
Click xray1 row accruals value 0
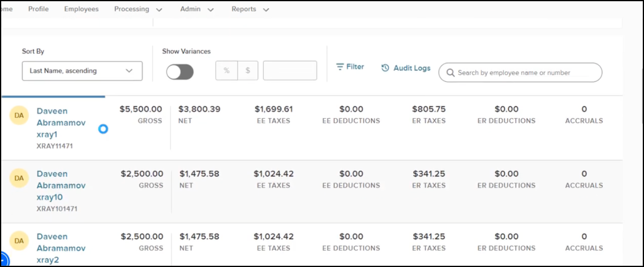coord(584,109)
